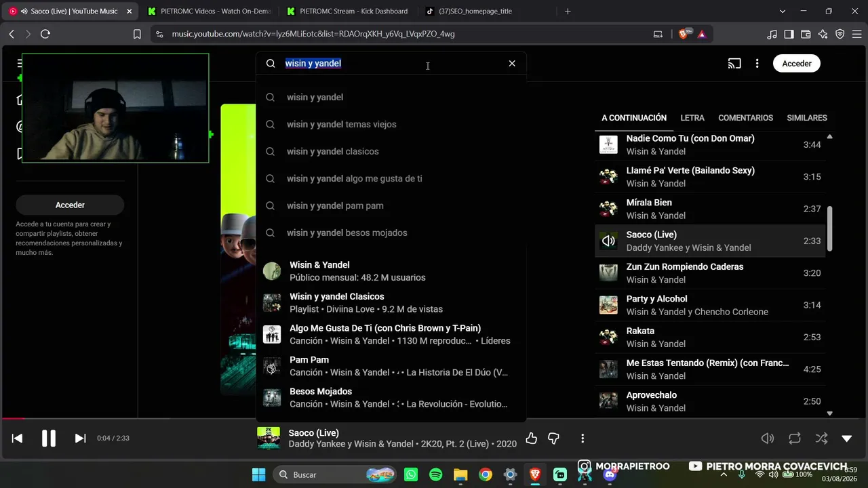This screenshot has width=868, height=488.
Task: Open Pam Pam song result
Action: pos(391,366)
